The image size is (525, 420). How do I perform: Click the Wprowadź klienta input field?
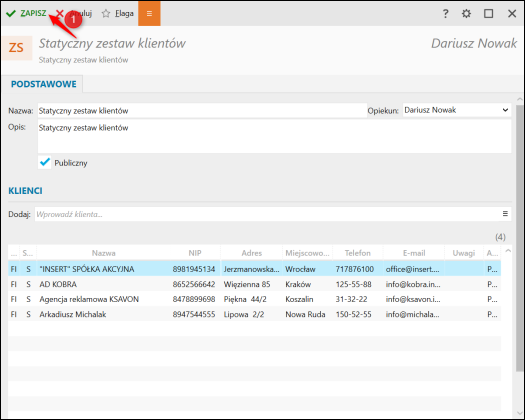coord(267,214)
